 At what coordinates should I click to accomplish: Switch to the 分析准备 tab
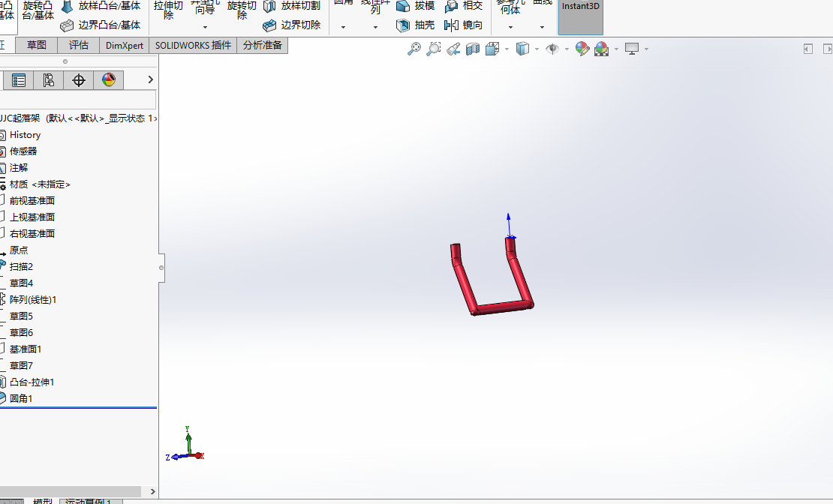click(x=263, y=46)
